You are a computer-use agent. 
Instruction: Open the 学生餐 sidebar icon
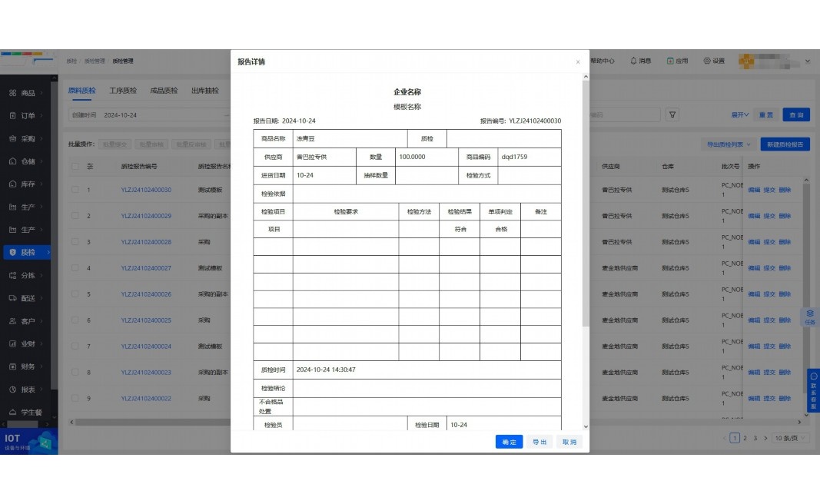click(x=12, y=412)
